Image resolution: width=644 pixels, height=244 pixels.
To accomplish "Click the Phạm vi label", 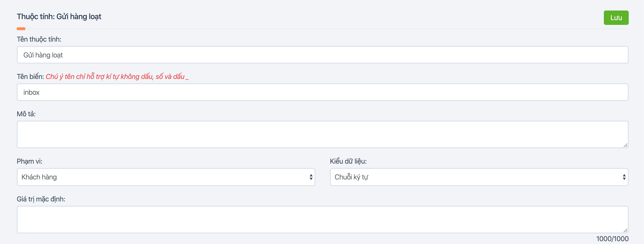I will pyautogui.click(x=29, y=161).
